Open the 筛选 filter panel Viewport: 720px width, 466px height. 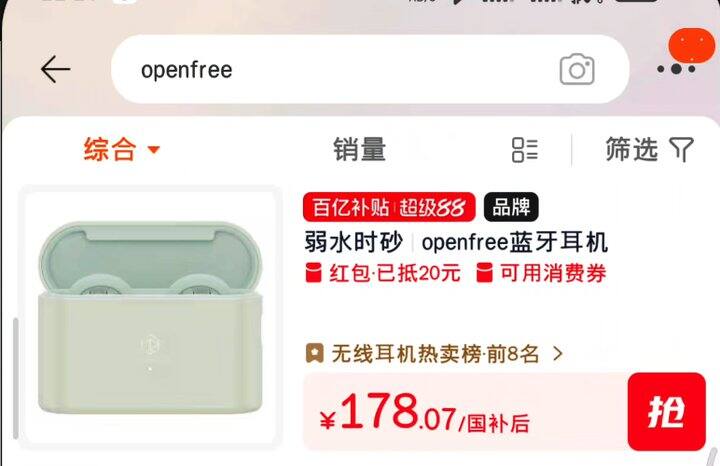[649, 149]
